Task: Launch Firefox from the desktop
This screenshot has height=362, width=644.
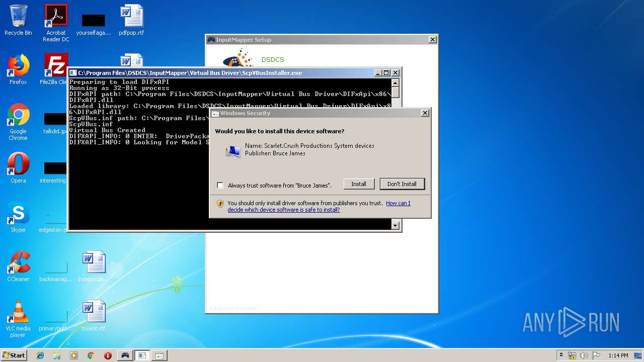Action: pos(18,69)
